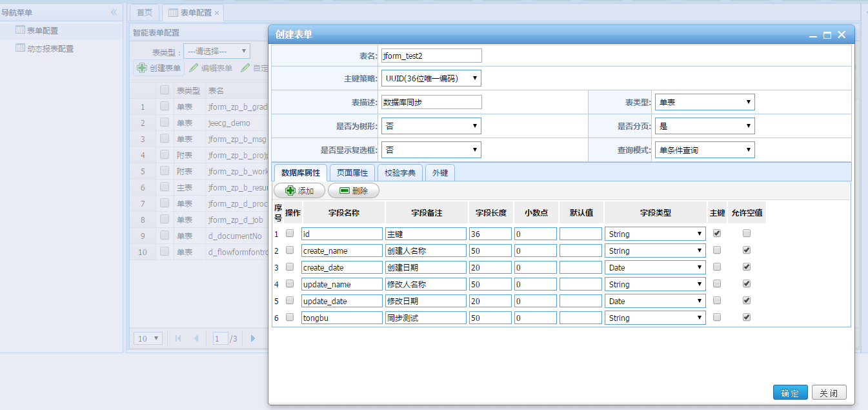Expand the query mode dropdown
This screenshot has width=868, height=410.
[704, 150]
